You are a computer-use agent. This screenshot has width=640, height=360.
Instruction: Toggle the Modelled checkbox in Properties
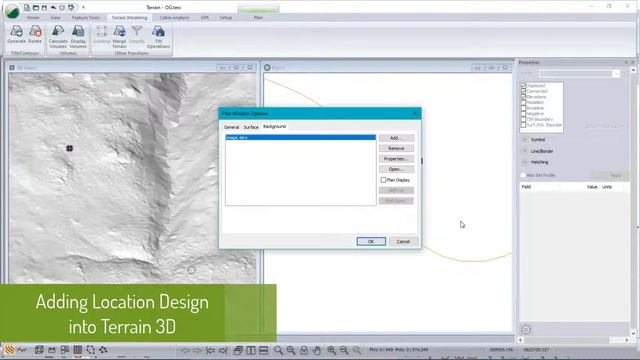523,102
